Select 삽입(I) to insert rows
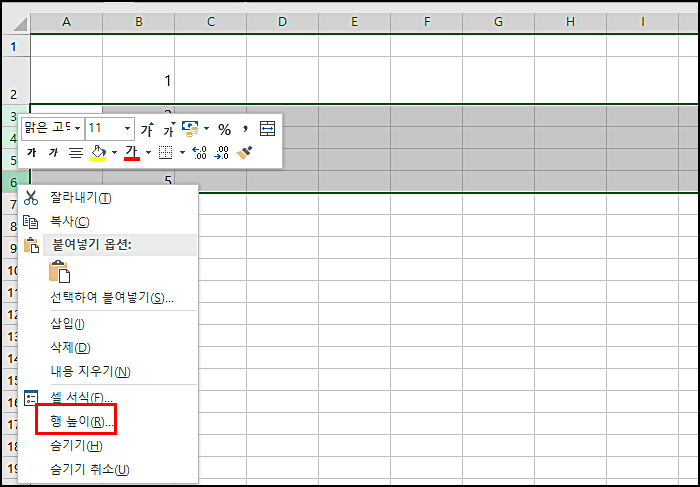This screenshot has height=487, width=700. 108,324
